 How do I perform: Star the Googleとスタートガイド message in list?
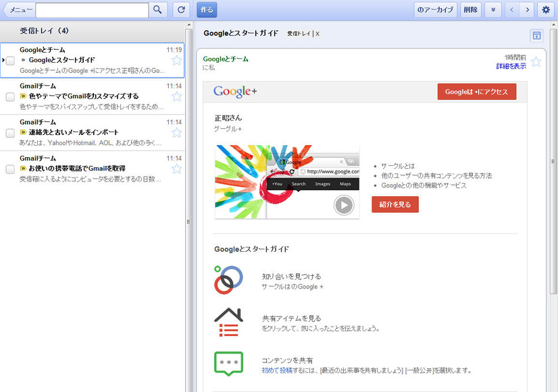pyautogui.click(x=176, y=61)
